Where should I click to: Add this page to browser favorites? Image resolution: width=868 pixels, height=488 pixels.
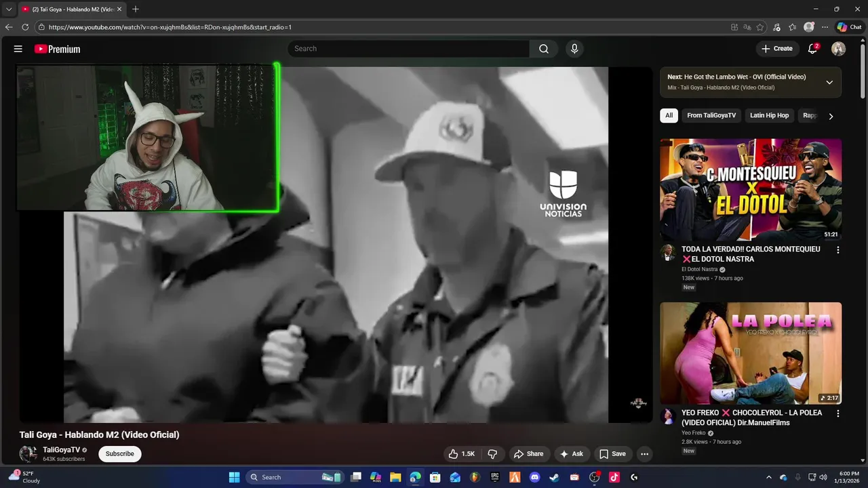[760, 27]
